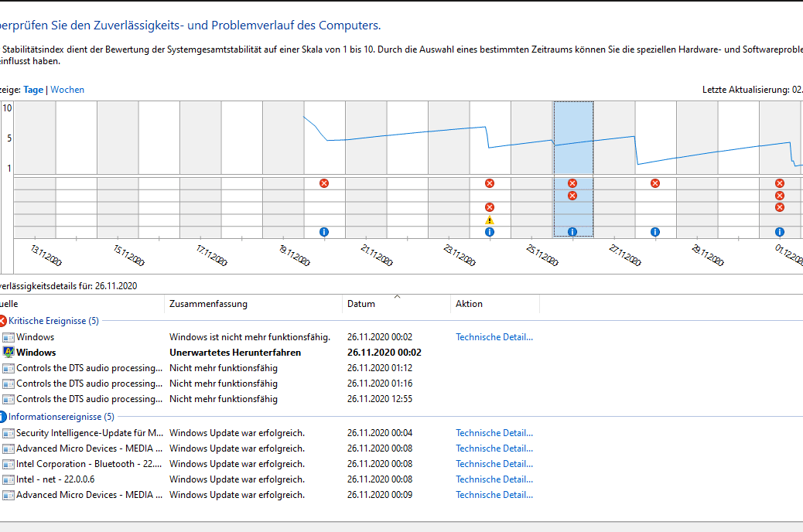The image size is (803, 532).
Task: Click the yellow warning icon in the chart
Action: pyautogui.click(x=490, y=220)
